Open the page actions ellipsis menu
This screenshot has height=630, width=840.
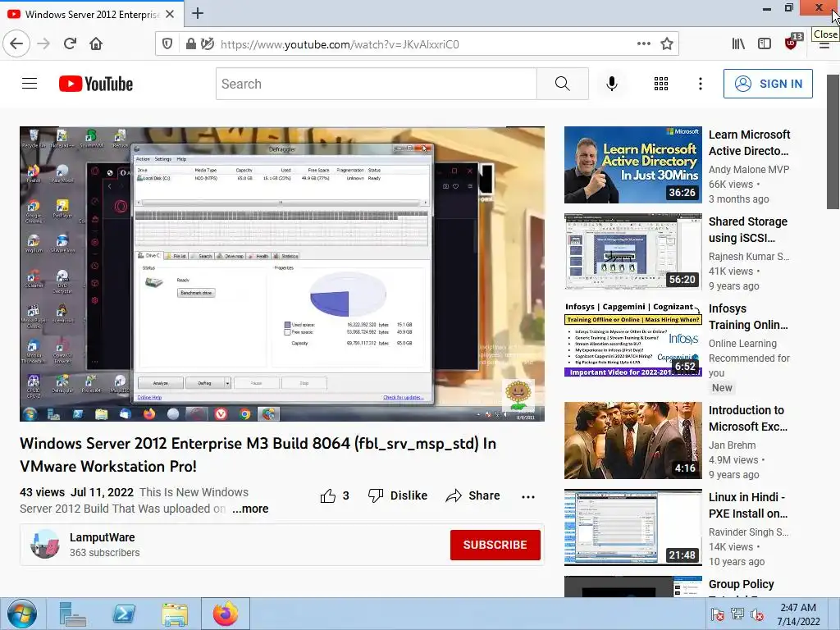(x=644, y=44)
